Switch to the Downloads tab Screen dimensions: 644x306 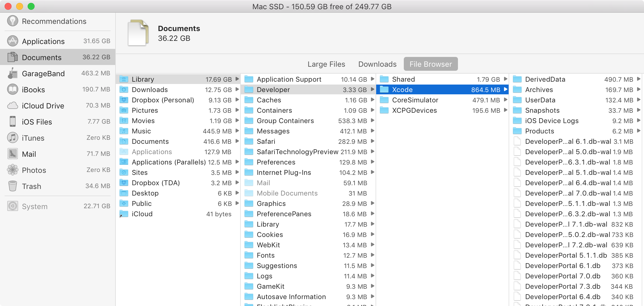pyautogui.click(x=377, y=64)
